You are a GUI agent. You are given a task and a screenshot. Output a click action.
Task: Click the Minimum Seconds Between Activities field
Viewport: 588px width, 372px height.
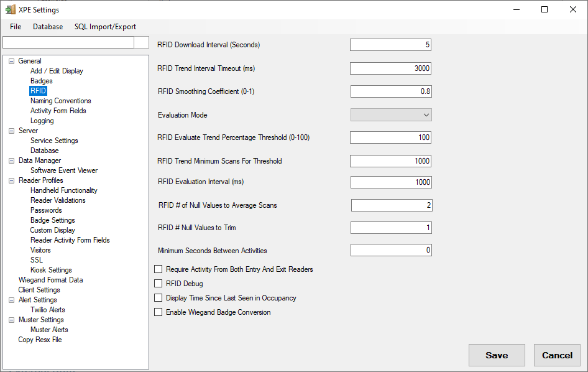[x=391, y=250]
